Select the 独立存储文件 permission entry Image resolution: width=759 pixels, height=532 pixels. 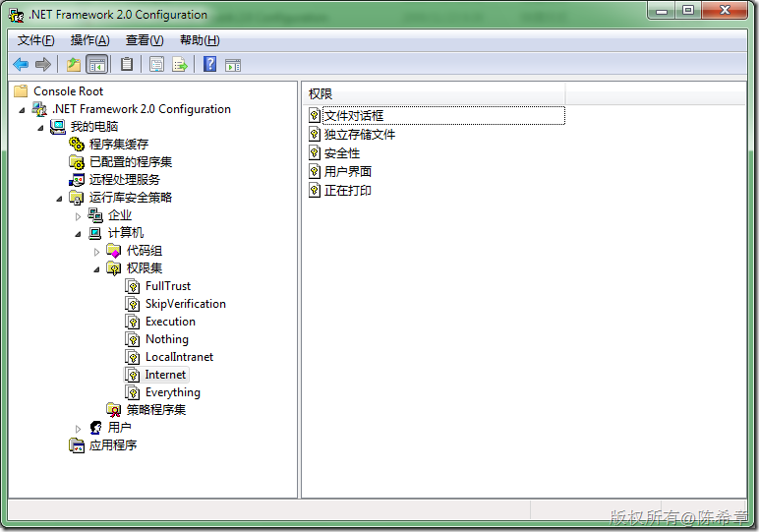point(360,135)
